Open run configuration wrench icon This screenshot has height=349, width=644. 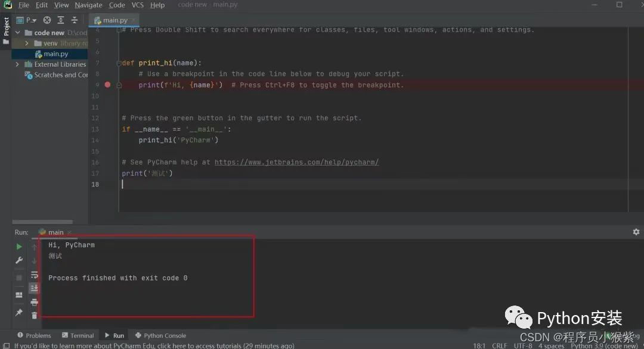click(19, 260)
